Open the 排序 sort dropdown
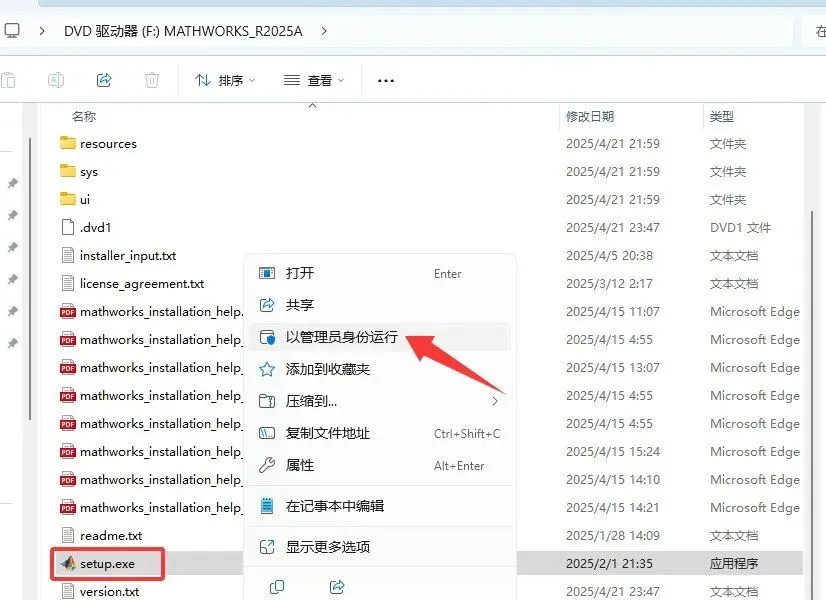The image size is (826, 600). (x=225, y=81)
